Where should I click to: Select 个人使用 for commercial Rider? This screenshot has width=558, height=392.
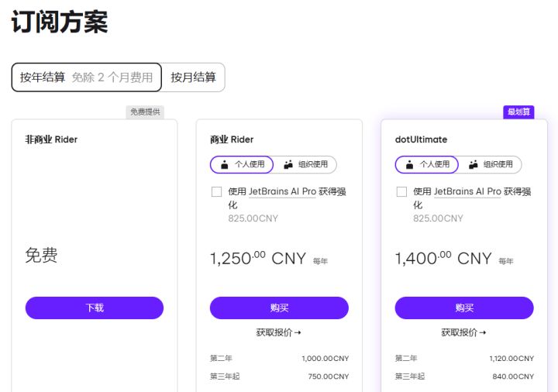(242, 164)
